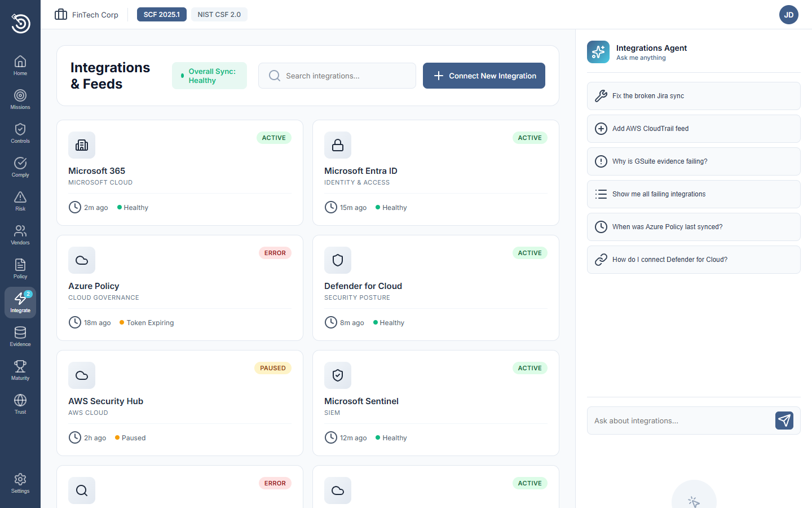Go to Home in the sidebar
Image resolution: width=812 pixels, height=508 pixels.
pyautogui.click(x=20, y=65)
